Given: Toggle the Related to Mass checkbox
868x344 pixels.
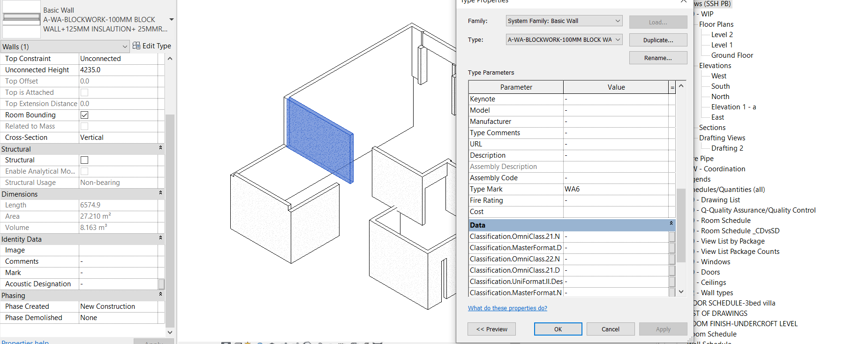Looking at the screenshot, I should coord(84,126).
